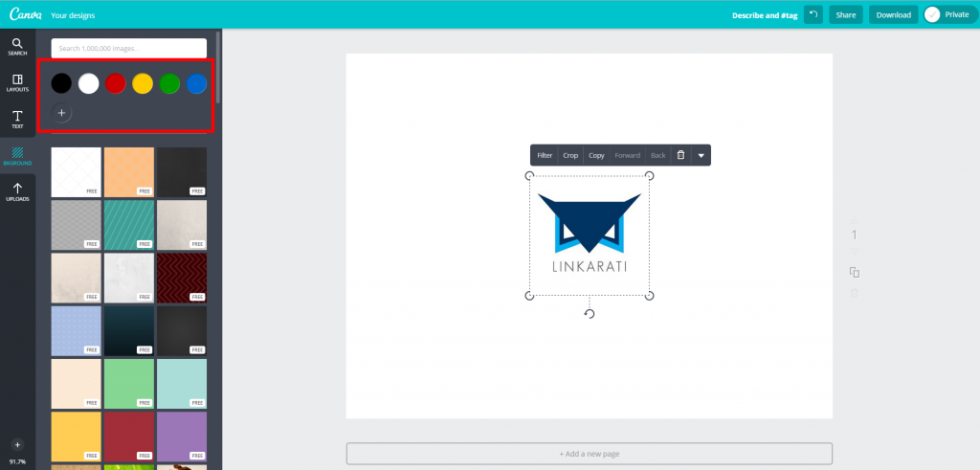Open the Search panel in the sidebar
This screenshot has width=980, height=470.
17,47
